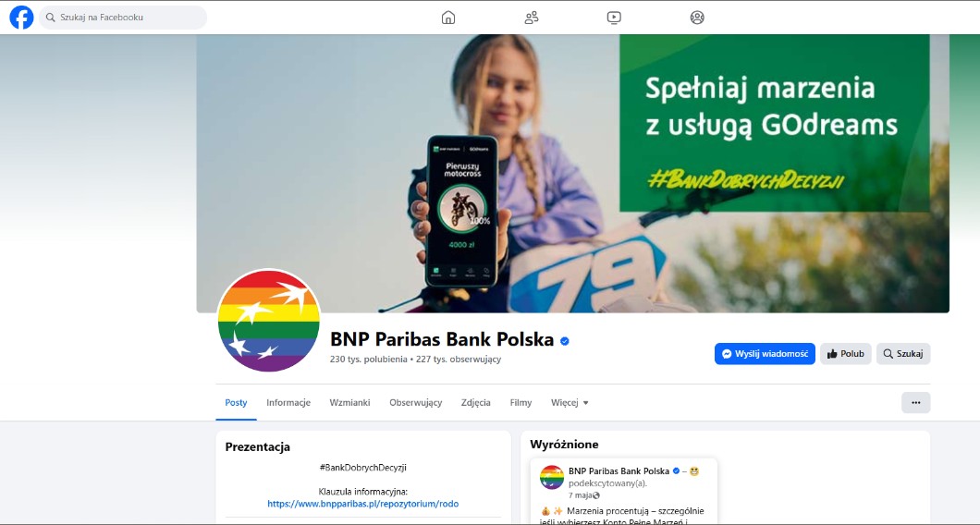The height and width of the screenshot is (525, 980).
Task: Open the Friends icon in top navigation
Action: click(532, 18)
